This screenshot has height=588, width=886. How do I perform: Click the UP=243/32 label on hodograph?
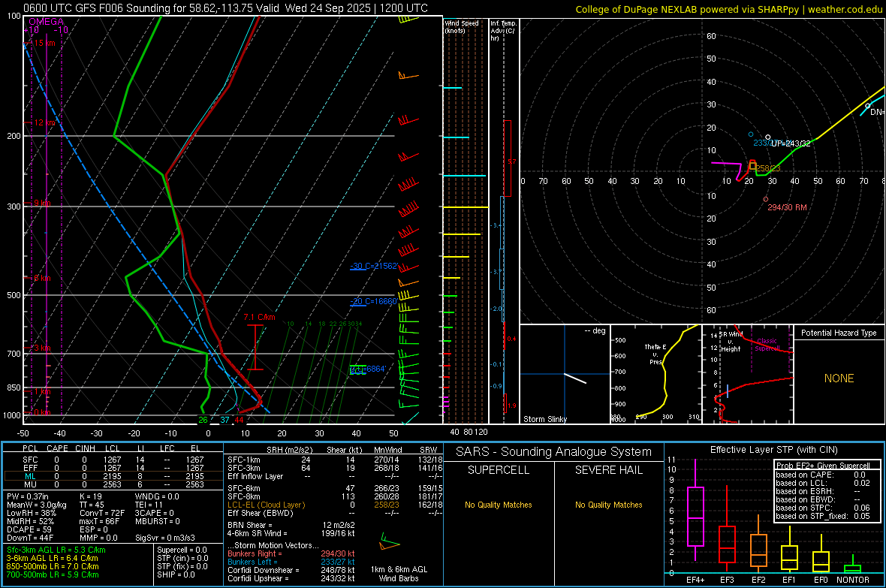coord(791,143)
